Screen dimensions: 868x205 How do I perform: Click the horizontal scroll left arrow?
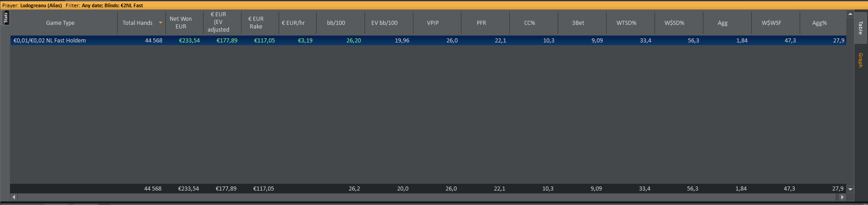tap(14, 197)
